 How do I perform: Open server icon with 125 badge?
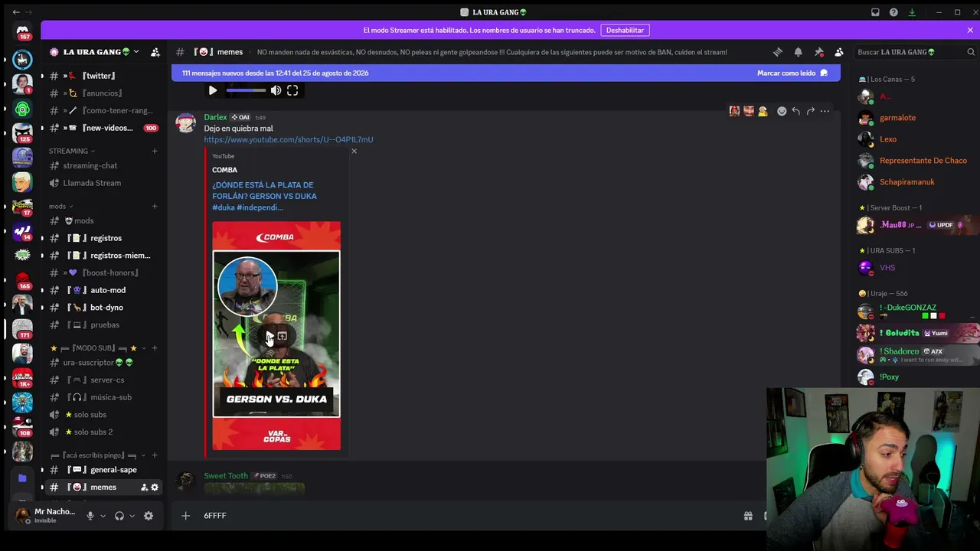[x=22, y=132]
